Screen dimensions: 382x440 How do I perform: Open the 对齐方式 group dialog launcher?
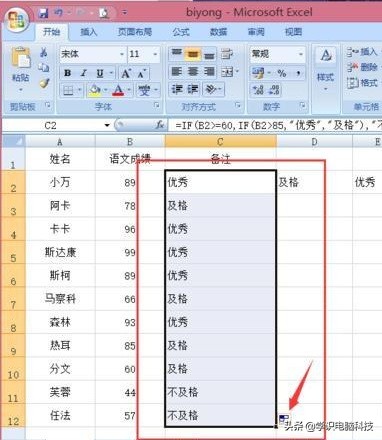click(238, 105)
